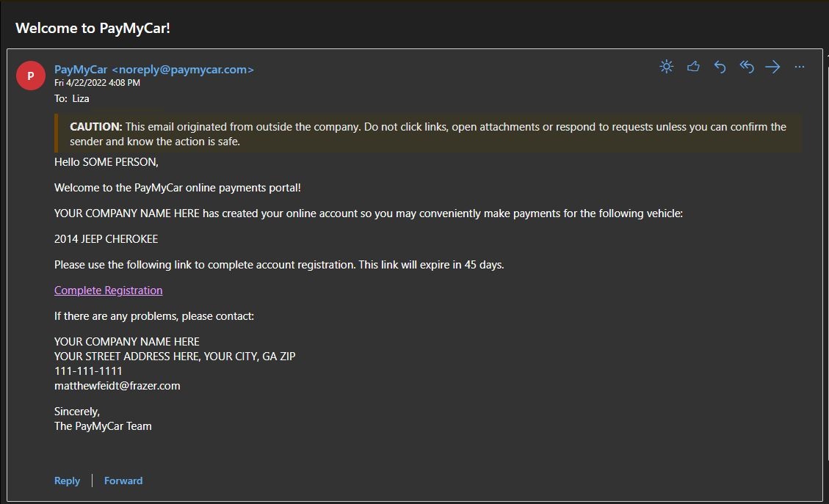Open the Complete Registration link

[x=109, y=290]
